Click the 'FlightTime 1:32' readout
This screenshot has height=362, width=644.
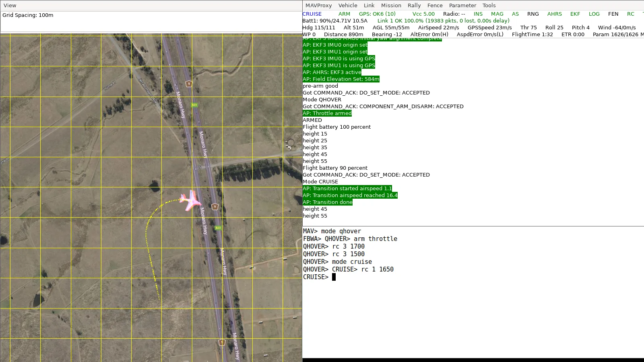(x=533, y=34)
